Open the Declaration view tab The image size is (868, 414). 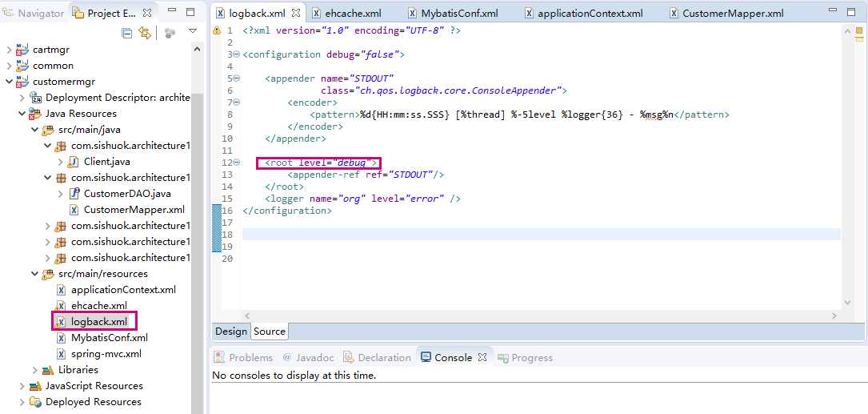pos(377,358)
